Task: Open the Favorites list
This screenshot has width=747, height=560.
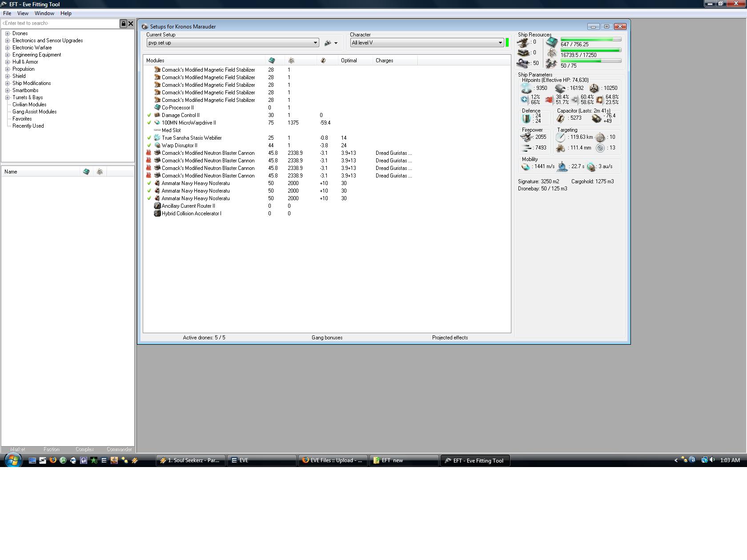Action: [22, 119]
